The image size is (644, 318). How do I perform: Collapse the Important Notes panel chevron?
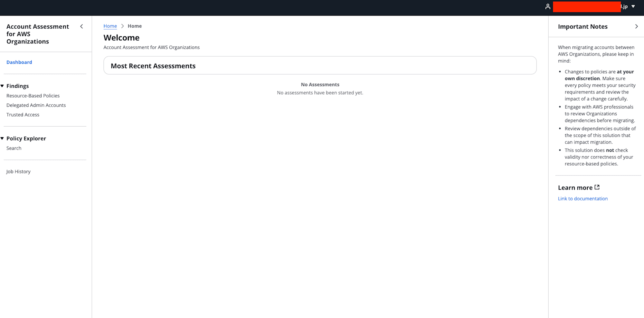pyautogui.click(x=636, y=26)
